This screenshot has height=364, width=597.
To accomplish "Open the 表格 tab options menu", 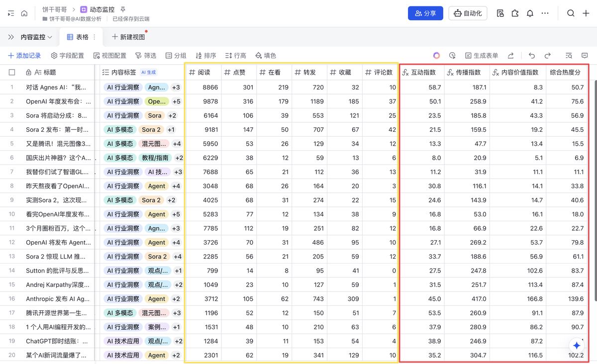I will (x=94, y=37).
